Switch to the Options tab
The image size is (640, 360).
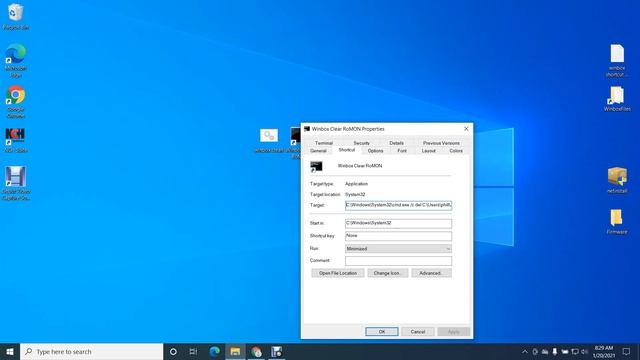[x=376, y=151]
